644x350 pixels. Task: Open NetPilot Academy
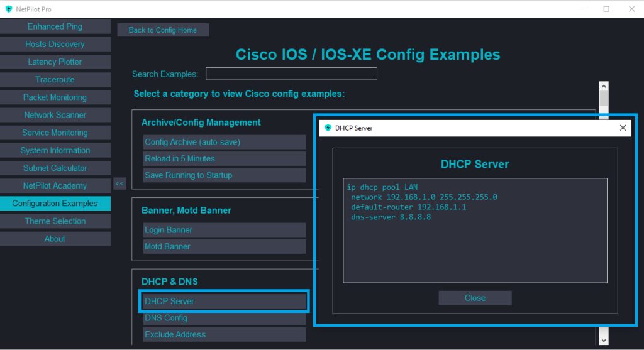55,185
